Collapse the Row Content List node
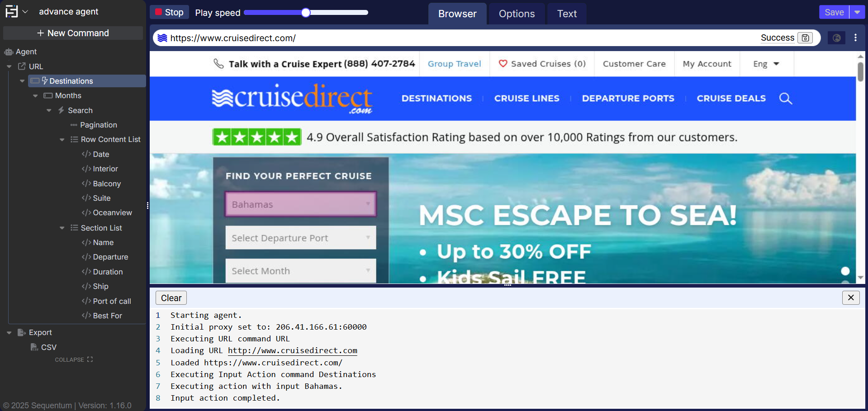Image resolution: width=868 pixels, height=411 pixels. (62, 140)
